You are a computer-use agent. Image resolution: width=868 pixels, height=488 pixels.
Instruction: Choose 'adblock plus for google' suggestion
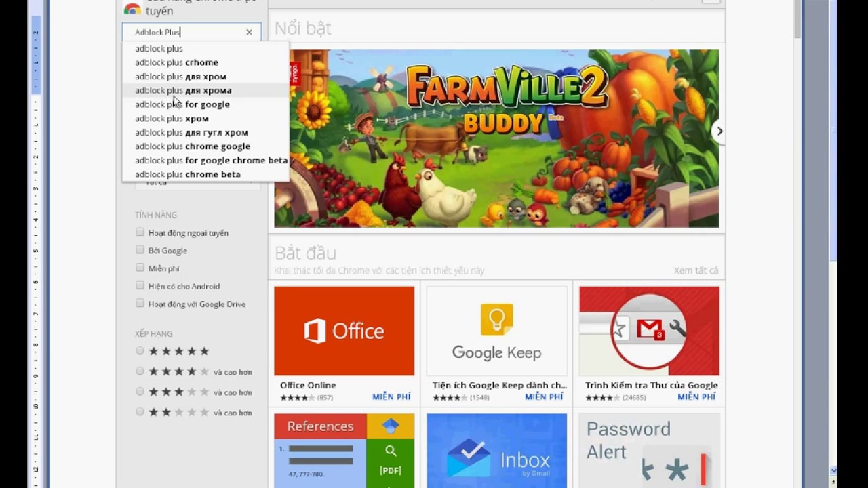(x=205, y=104)
